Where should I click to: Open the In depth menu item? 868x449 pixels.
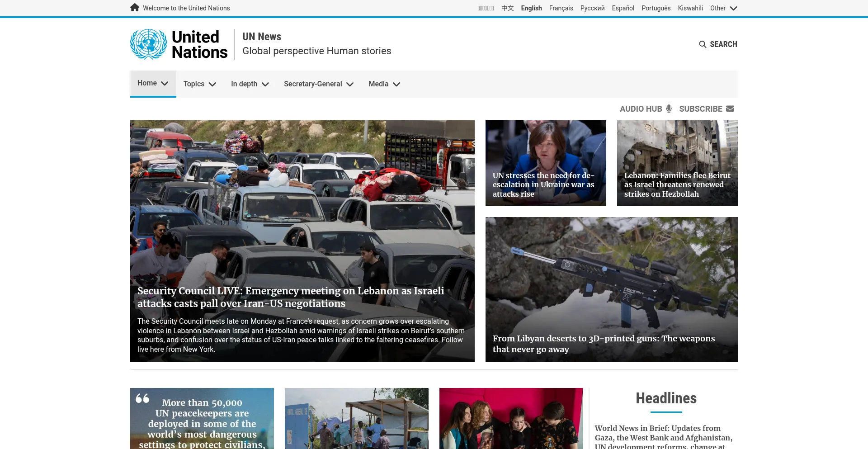coord(244,84)
